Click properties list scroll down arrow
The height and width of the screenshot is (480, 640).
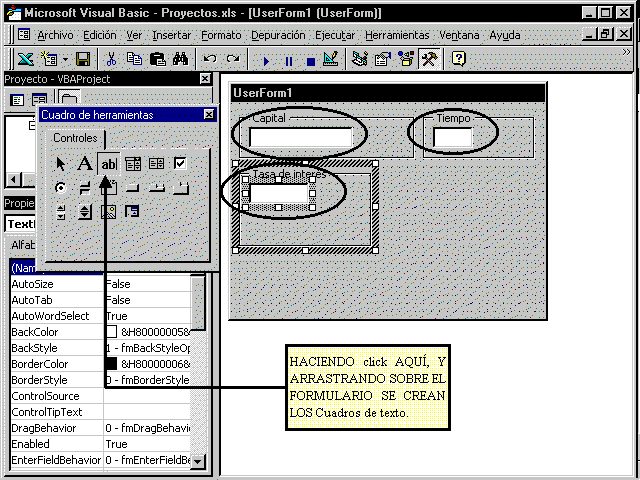(x=198, y=461)
